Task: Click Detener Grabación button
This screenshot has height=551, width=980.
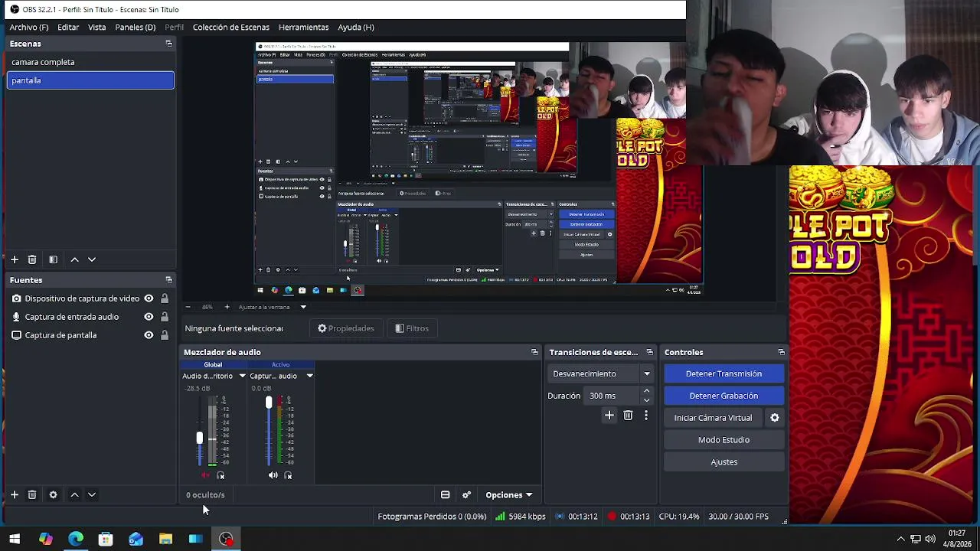Action: (724, 396)
